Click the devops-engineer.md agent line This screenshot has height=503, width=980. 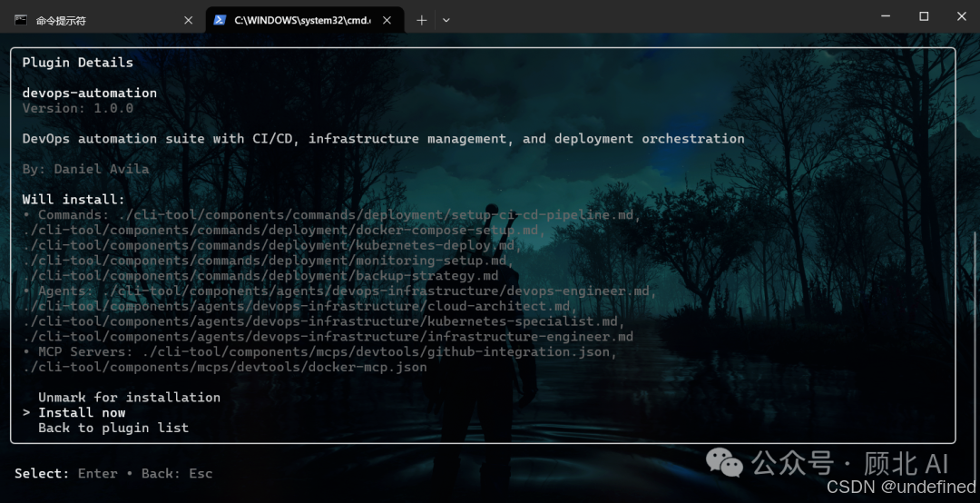[x=339, y=291]
